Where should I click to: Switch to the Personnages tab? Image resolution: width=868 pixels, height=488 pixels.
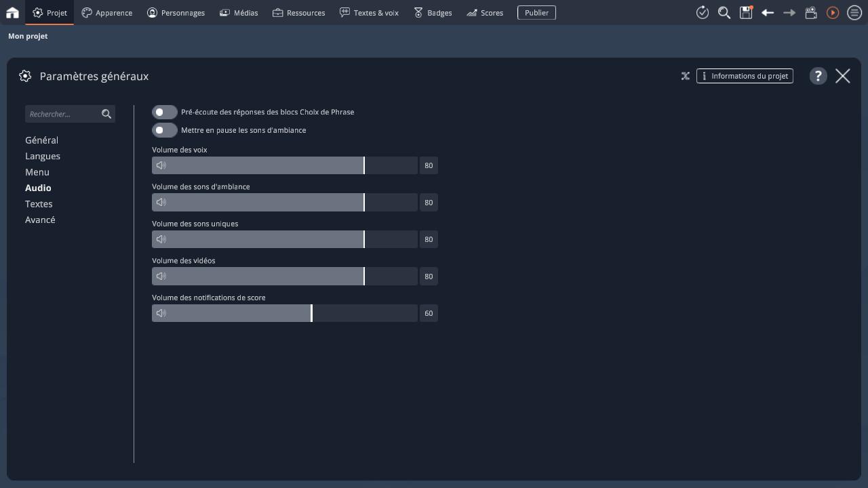176,12
